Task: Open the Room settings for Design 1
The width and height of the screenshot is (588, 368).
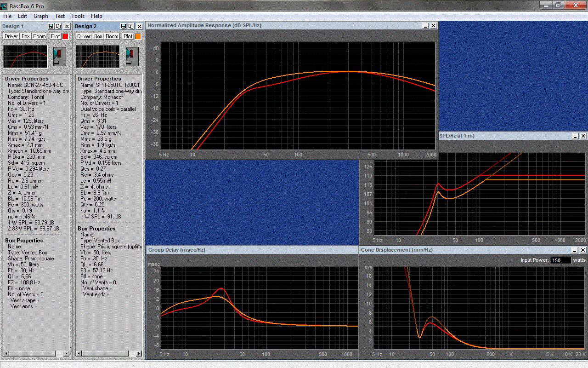Action: click(x=40, y=36)
